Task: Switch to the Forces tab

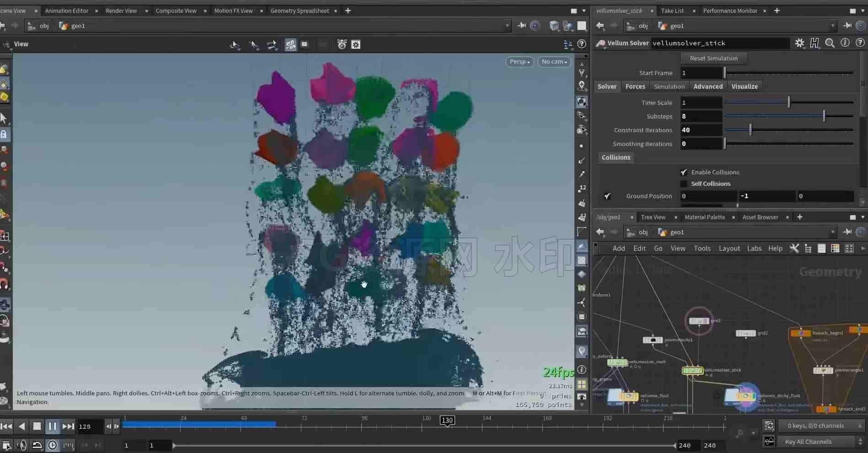Action: [635, 86]
